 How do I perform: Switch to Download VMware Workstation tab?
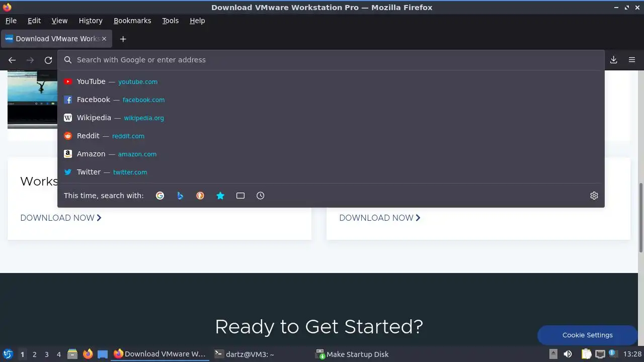56,39
